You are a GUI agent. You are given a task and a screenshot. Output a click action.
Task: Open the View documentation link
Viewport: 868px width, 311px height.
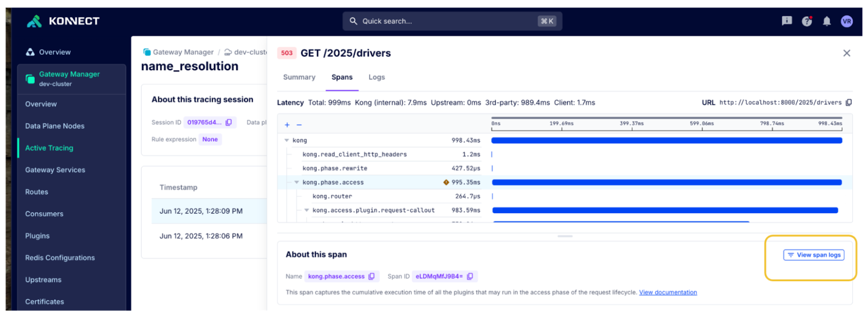click(668, 292)
